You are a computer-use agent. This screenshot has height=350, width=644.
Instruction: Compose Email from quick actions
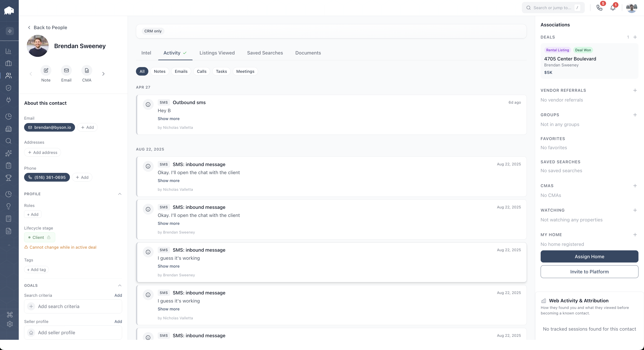66,74
